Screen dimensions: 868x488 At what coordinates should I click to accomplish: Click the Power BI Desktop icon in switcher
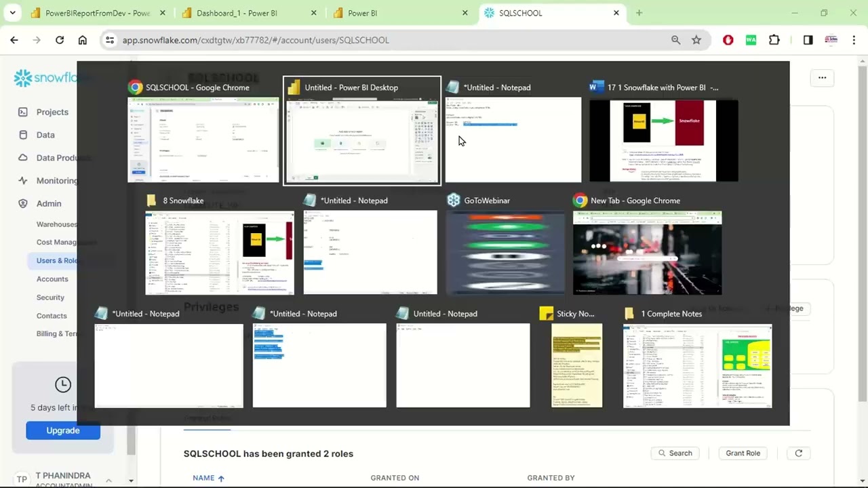pos(294,87)
